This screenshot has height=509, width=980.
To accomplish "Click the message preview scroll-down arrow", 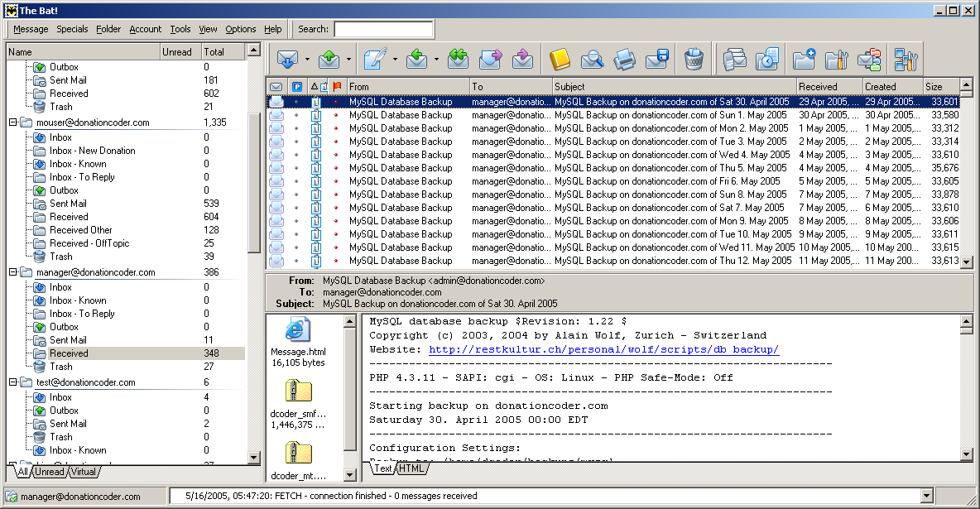I will pos(966,454).
